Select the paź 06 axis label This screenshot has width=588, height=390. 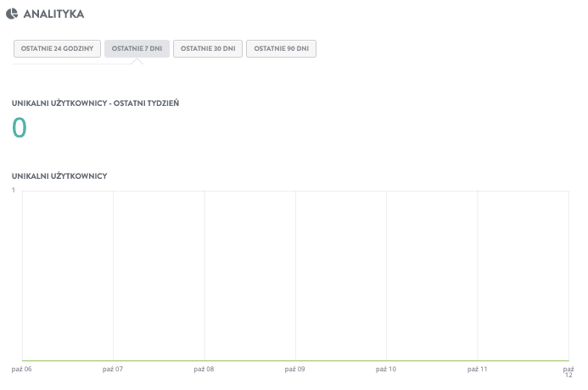click(22, 369)
